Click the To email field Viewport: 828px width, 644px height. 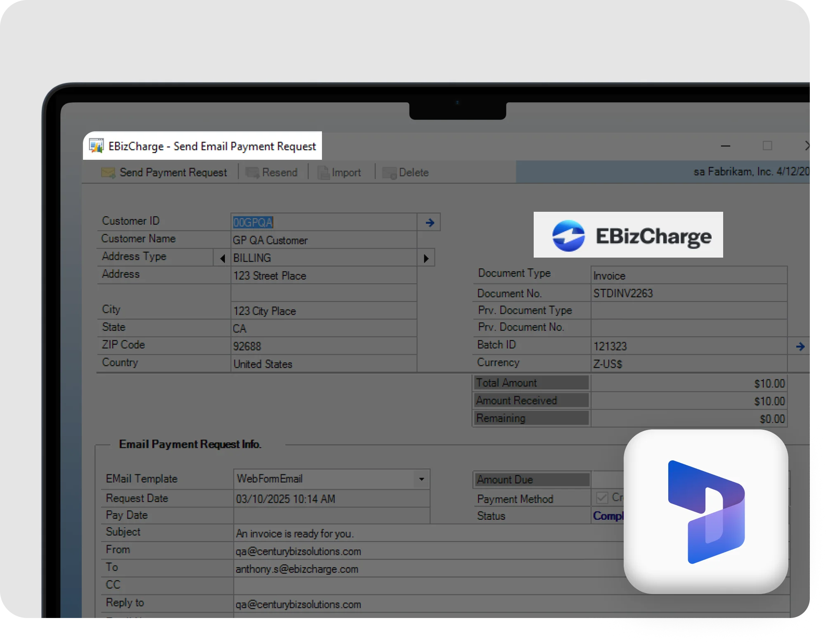tap(428, 569)
